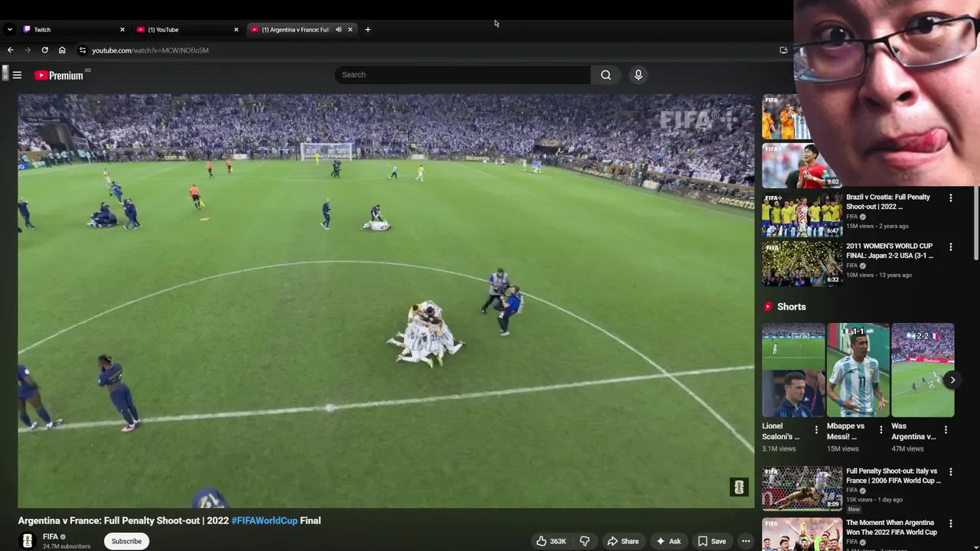Click the 24.7M subscribers text
Image resolution: width=980 pixels, height=551 pixels.
pyautogui.click(x=67, y=546)
